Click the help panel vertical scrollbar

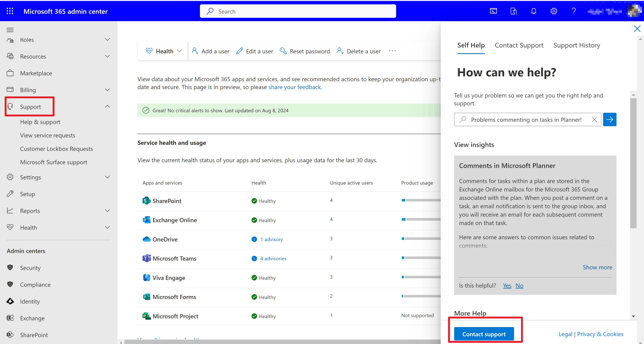pos(633,163)
